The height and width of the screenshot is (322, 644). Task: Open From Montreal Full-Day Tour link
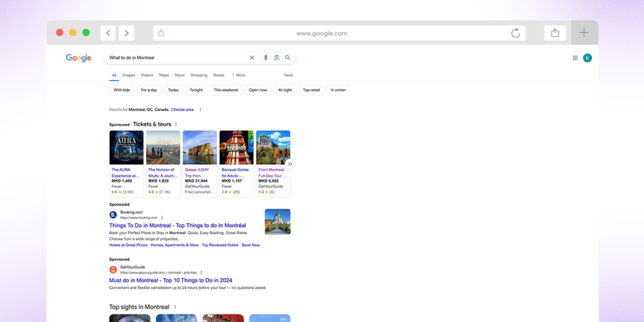coord(273,172)
